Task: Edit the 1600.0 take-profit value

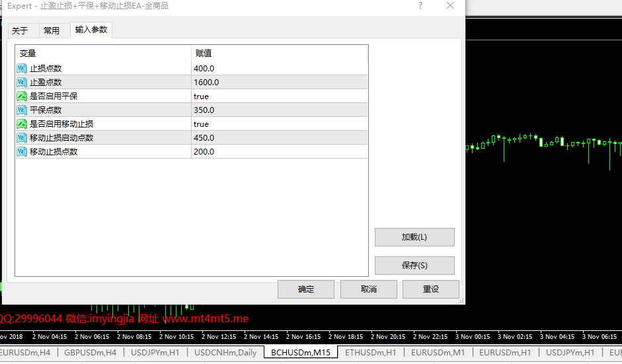Action: 279,83
